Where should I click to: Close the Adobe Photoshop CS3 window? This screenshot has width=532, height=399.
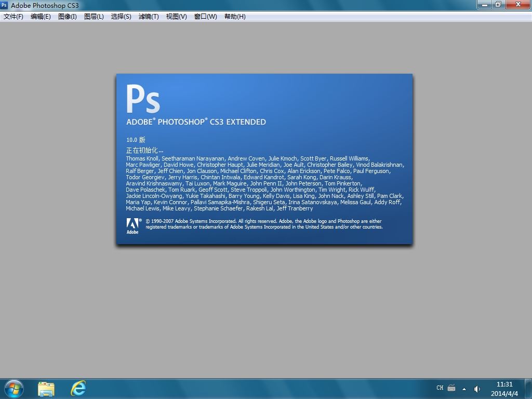pos(518,5)
